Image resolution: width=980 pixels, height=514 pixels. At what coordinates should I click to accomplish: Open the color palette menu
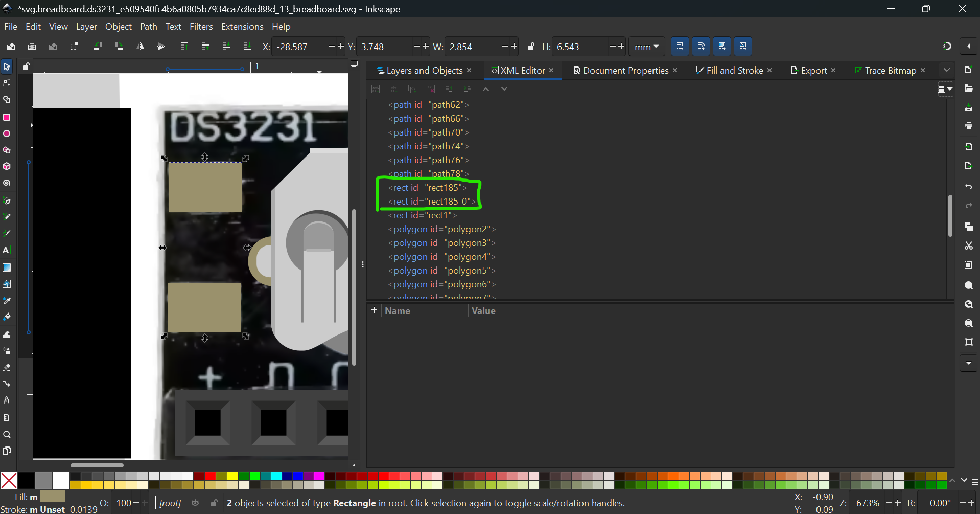pos(975,482)
